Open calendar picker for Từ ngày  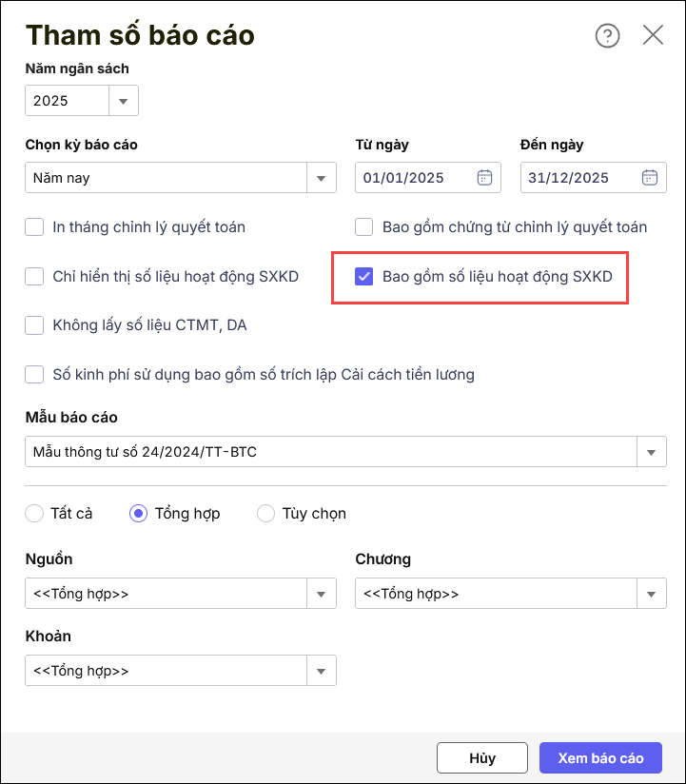(x=484, y=178)
